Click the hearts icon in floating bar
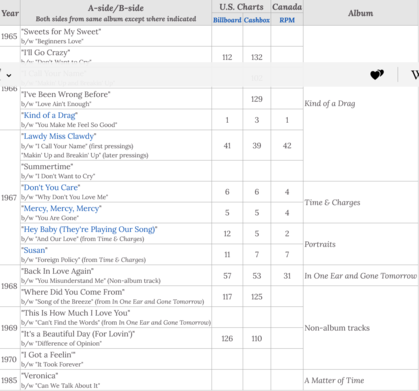The height and width of the screenshot is (391, 419). pos(377,75)
